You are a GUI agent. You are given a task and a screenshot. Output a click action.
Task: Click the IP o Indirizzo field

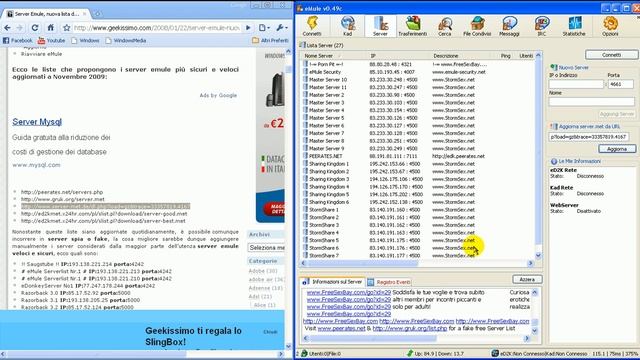pyautogui.click(x=576, y=84)
